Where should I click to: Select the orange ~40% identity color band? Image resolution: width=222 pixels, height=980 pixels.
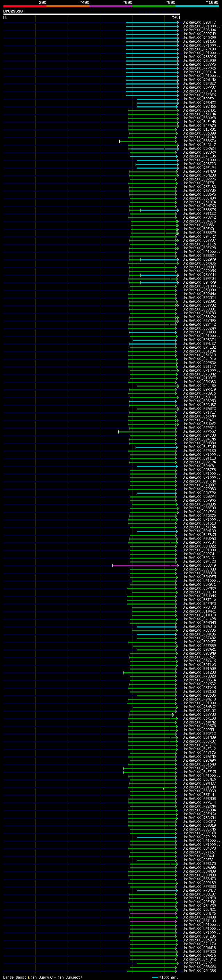(x=68, y=6)
